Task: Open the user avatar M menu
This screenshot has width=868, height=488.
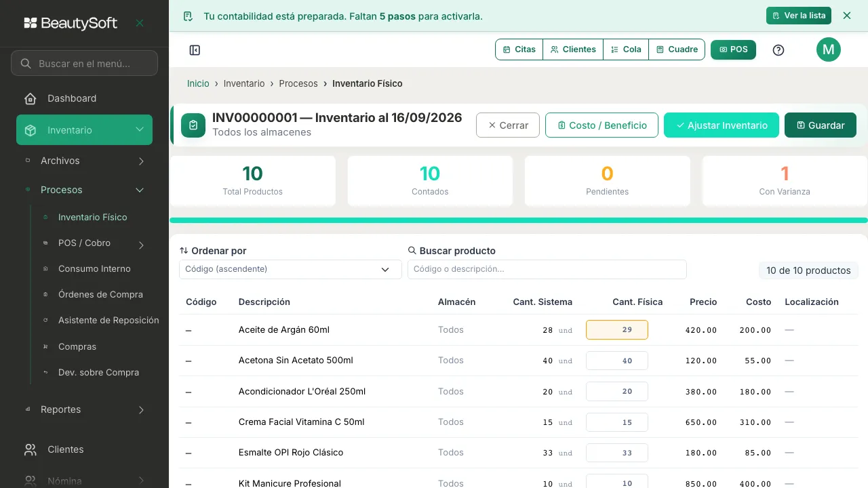Action: click(x=828, y=49)
